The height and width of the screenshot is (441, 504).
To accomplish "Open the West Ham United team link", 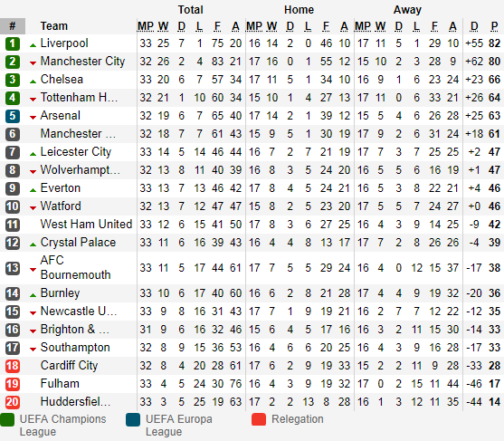I will (86, 225).
